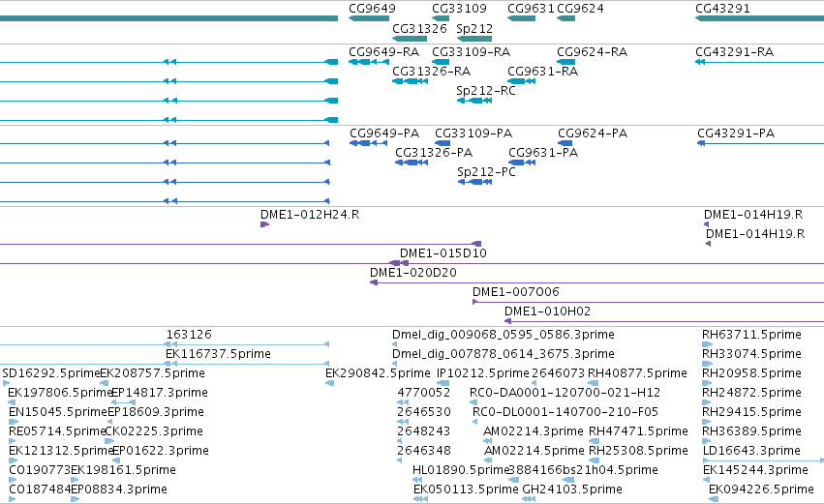Click the CG9631-PA protein label
Image resolution: width=824 pixels, height=504 pixels.
tap(543, 153)
